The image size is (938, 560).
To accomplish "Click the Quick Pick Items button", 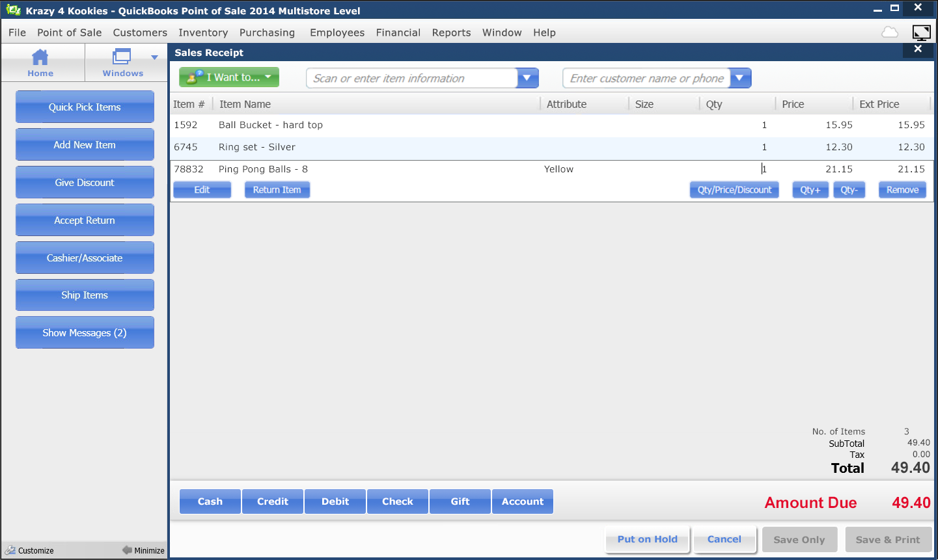I will click(85, 107).
